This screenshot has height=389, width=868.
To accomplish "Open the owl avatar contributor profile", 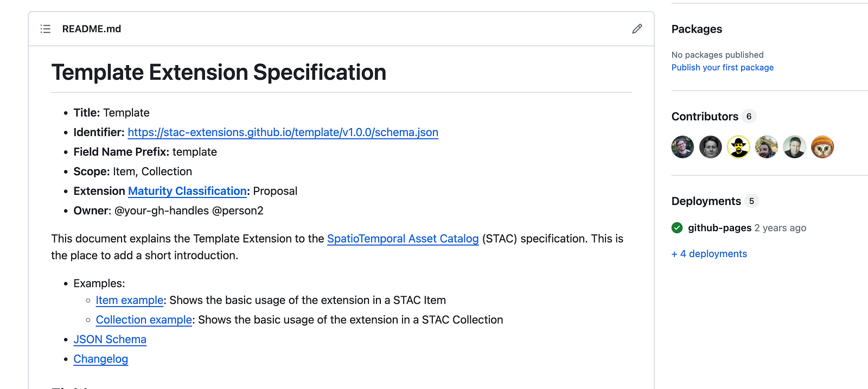I will click(x=822, y=146).
